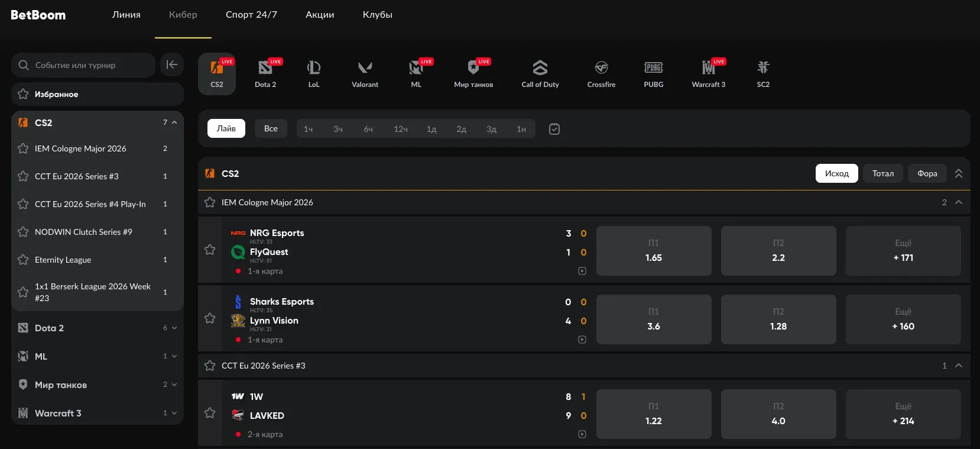Open the Спорт 24/7 tab

click(x=251, y=15)
